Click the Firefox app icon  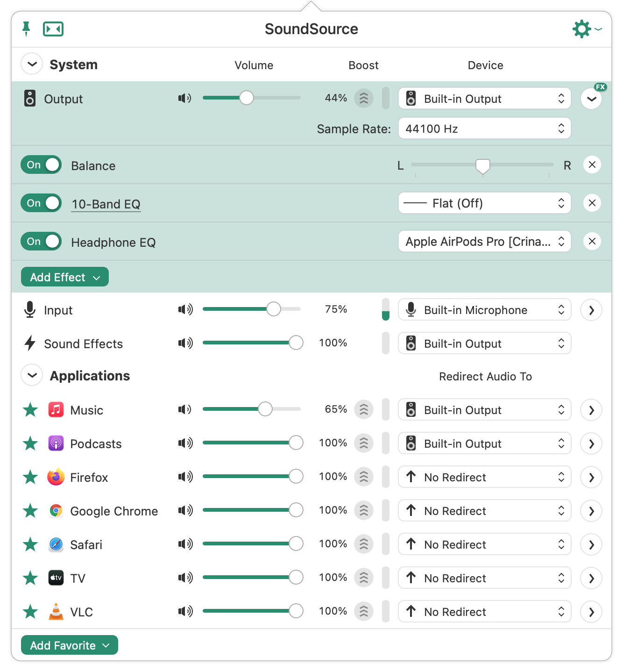coord(56,477)
